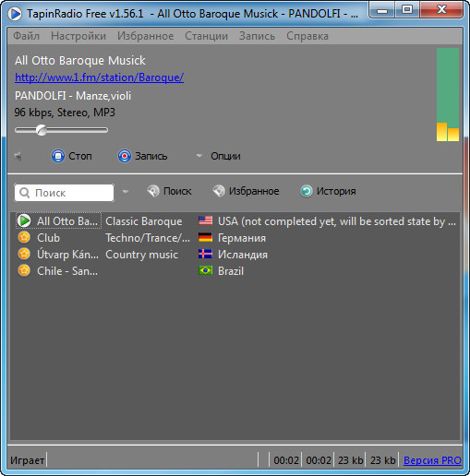Stop playback with the Стоп button

click(71, 156)
